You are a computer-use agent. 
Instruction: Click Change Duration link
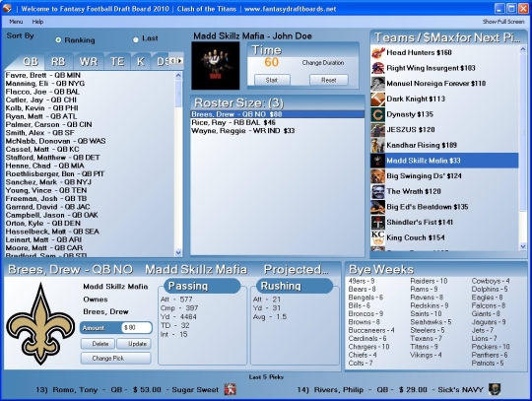(323, 63)
